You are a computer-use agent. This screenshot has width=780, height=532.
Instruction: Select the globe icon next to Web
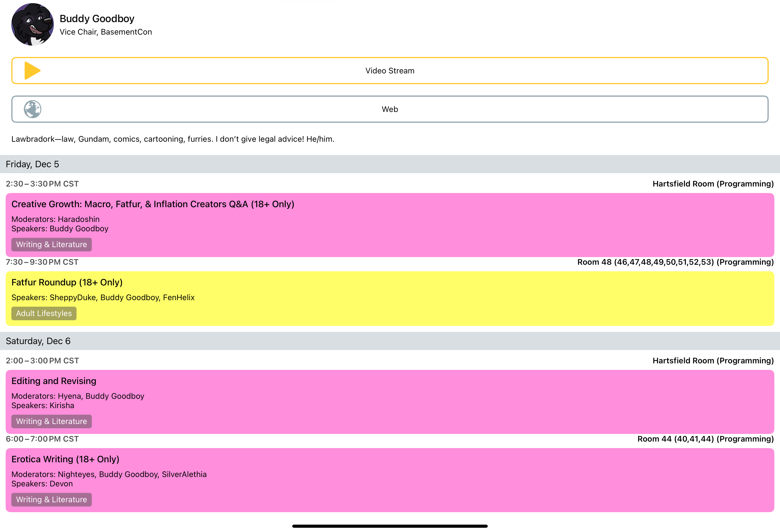[33, 109]
